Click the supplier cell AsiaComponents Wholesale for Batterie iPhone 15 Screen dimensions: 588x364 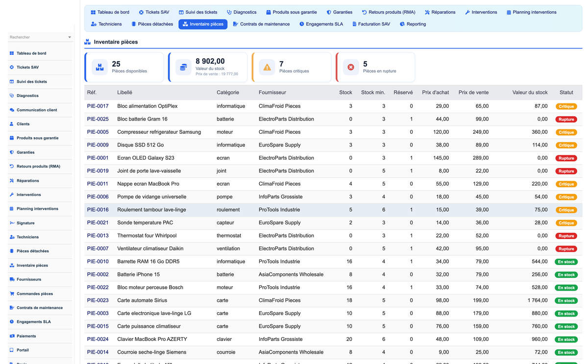click(291, 274)
